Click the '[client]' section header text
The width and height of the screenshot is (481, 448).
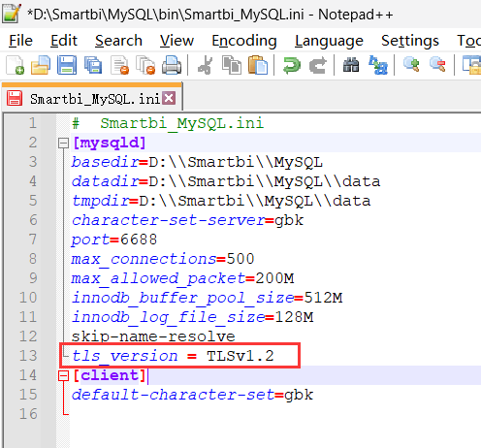click(x=110, y=375)
